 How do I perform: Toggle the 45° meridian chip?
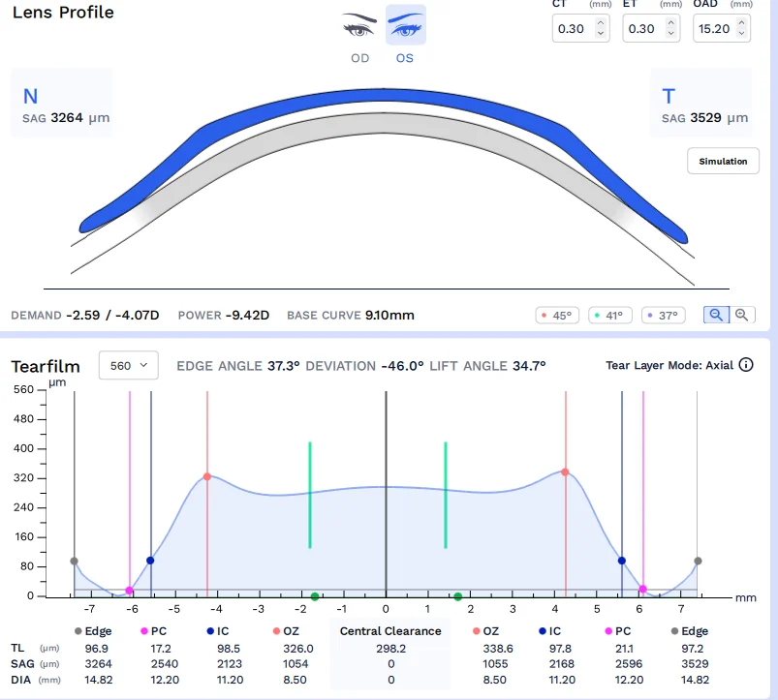(558, 316)
